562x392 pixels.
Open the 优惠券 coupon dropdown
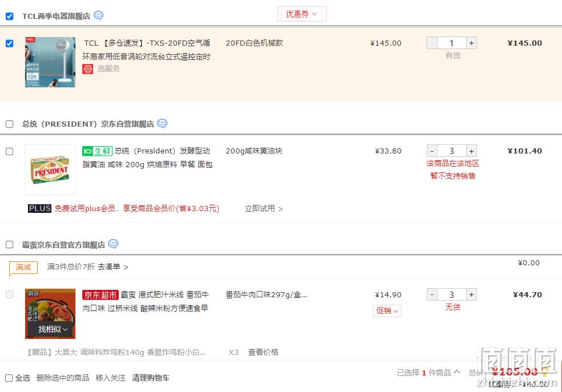(x=302, y=14)
